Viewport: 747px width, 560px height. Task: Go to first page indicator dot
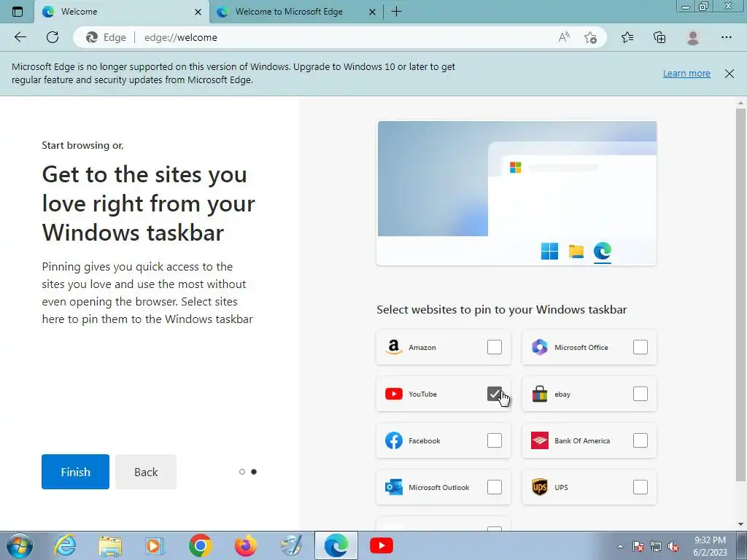tap(242, 472)
